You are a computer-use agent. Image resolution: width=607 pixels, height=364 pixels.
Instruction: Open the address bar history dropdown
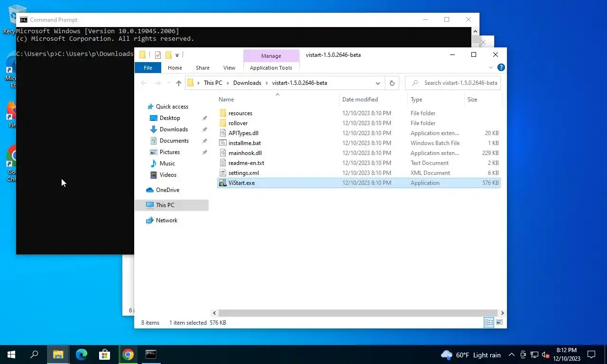pyautogui.click(x=377, y=83)
